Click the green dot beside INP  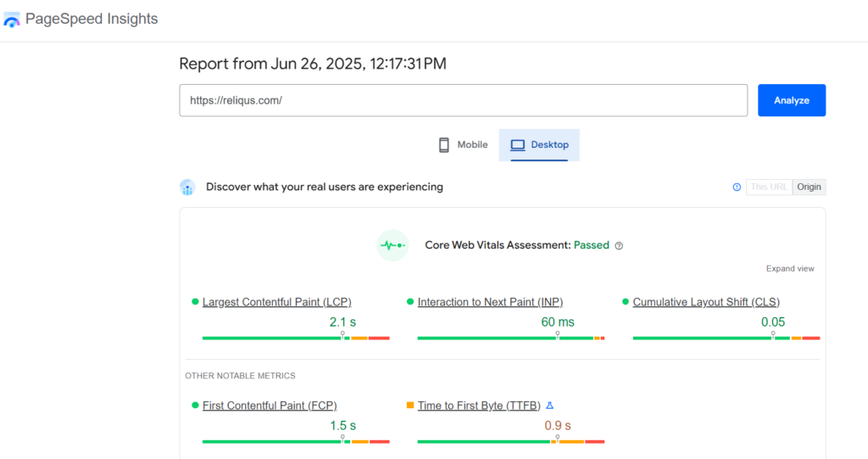410,302
